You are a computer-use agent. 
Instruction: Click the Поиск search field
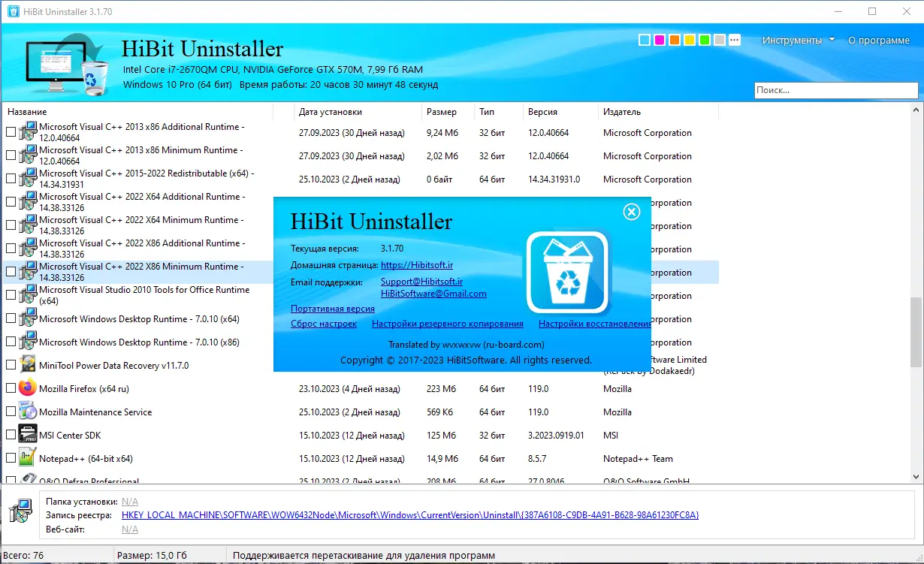836,90
